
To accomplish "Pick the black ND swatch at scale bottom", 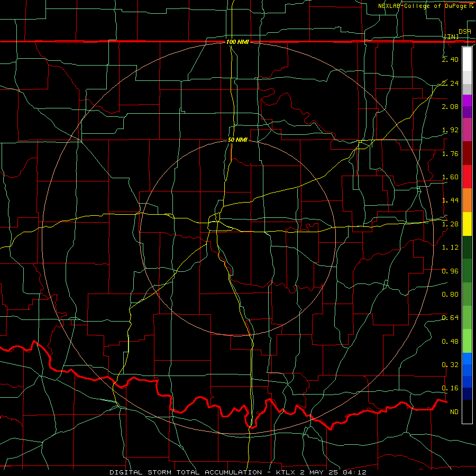I will pos(467,411).
